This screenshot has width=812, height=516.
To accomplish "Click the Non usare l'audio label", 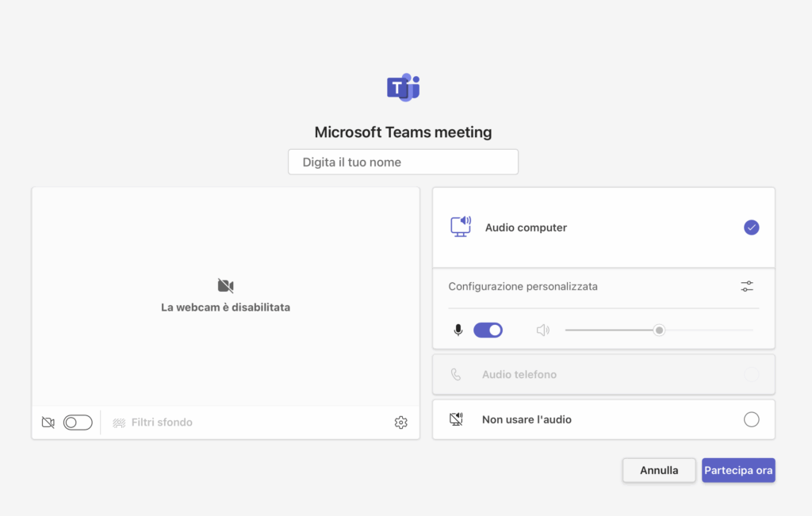I will pos(527,419).
